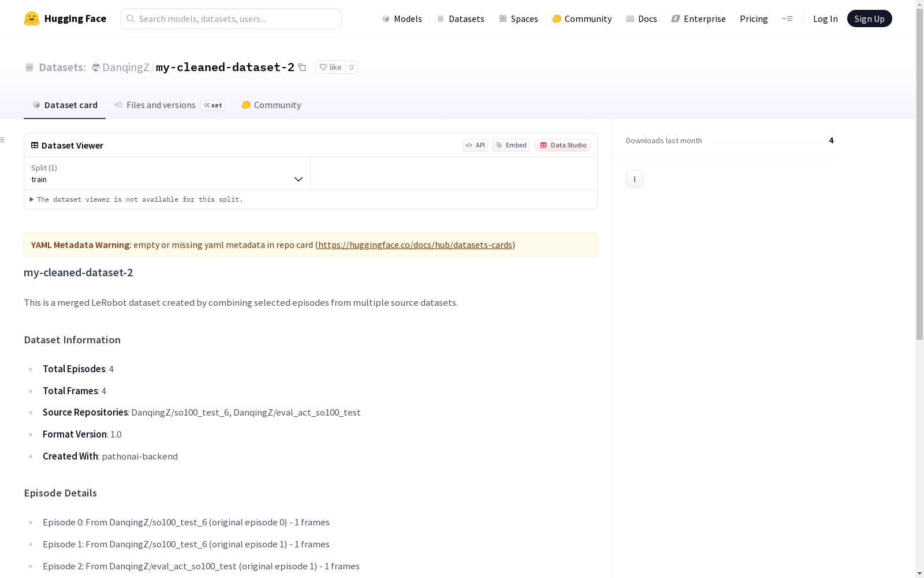Open the three-dot options menu in sidebar
924x578 pixels.
pyautogui.click(x=635, y=179)
